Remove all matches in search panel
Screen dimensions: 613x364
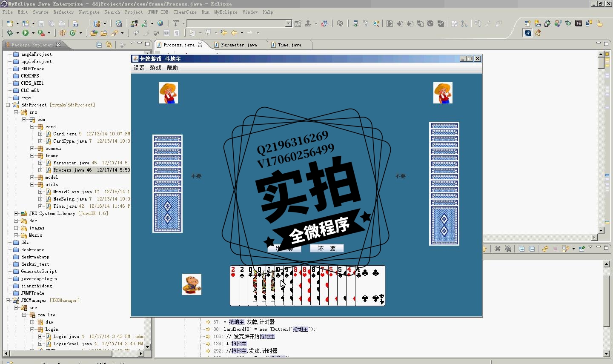[508, 249]
